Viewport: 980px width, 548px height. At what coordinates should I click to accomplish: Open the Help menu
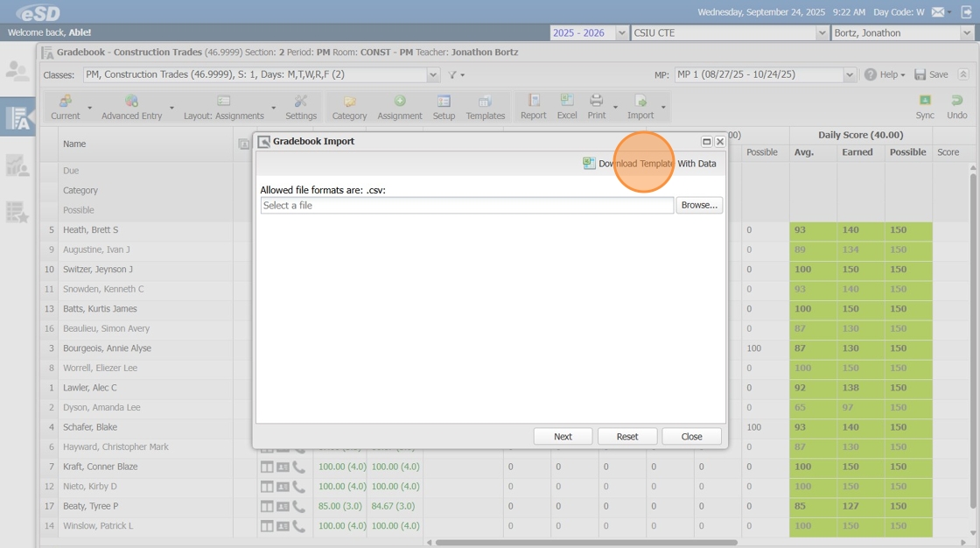click(885, 75)
